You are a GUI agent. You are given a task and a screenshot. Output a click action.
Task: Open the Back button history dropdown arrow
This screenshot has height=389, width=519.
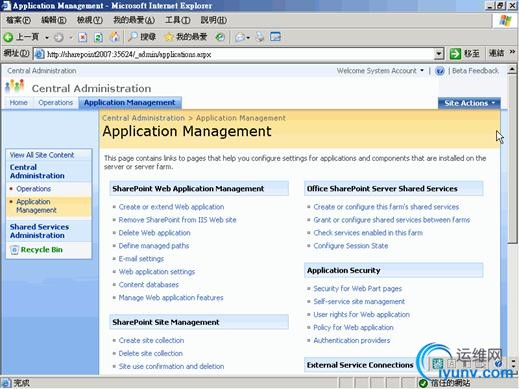47,38
